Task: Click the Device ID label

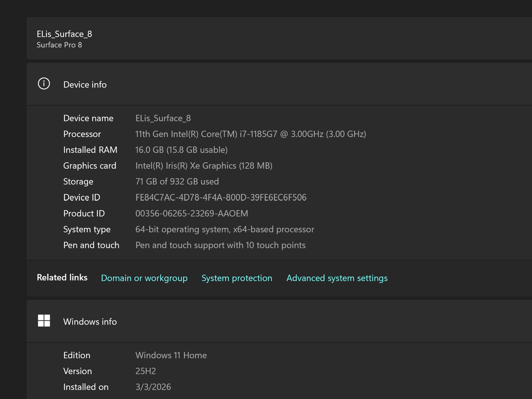Action: tap(82, 197)
